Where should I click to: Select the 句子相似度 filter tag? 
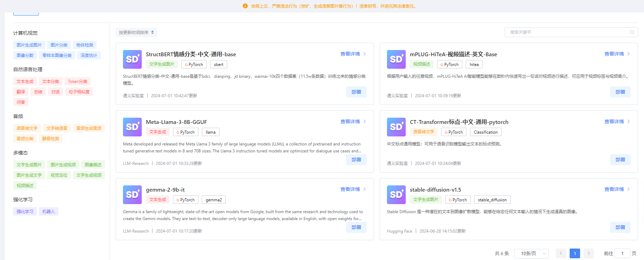[x=79, y=92]
